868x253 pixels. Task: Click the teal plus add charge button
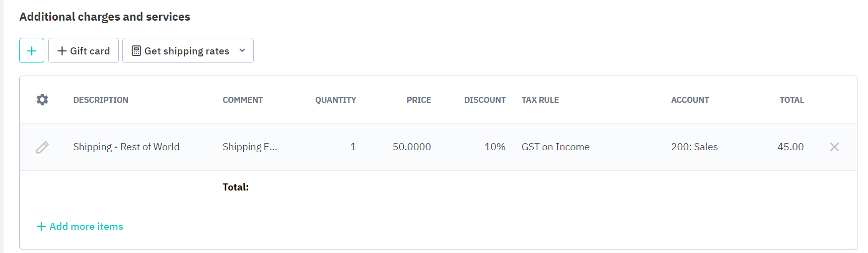[x=32, y=50]
